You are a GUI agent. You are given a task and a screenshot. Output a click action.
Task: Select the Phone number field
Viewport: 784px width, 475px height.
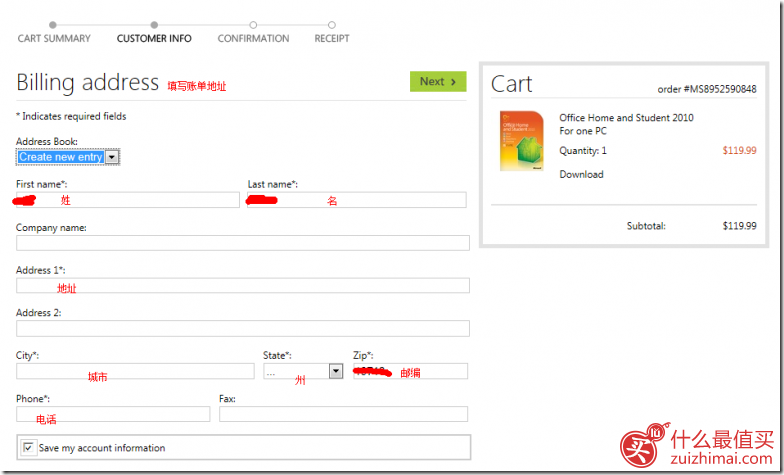click(113, 414)
